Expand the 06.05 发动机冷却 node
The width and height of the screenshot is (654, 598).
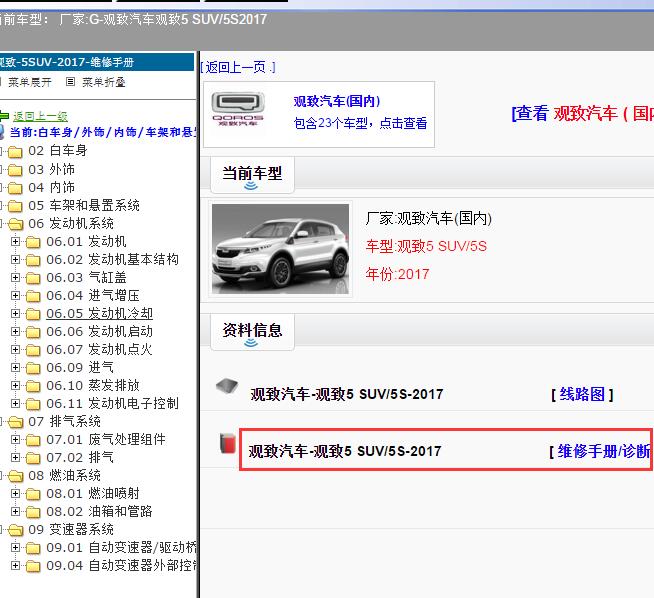15,313
